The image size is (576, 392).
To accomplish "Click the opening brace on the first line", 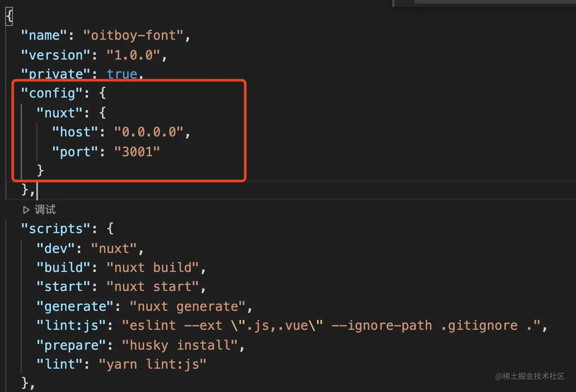I will [x=9, y=16].
